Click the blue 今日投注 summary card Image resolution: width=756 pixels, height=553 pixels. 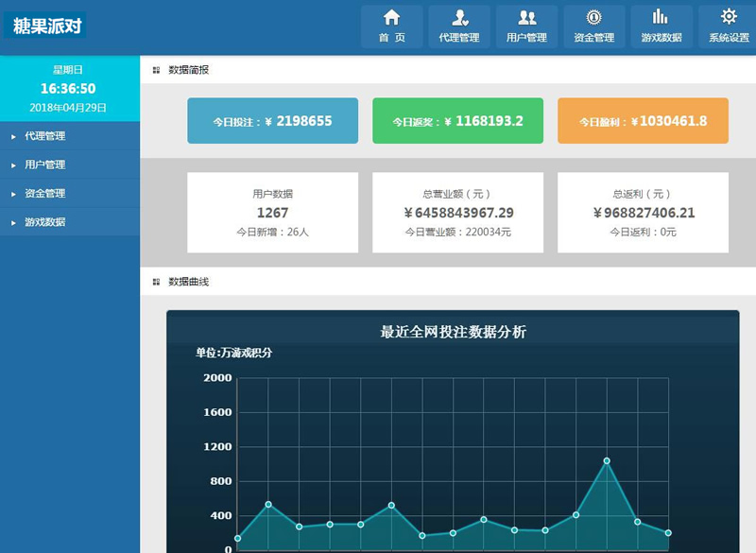pyautogui.click(x=275, y=120)
